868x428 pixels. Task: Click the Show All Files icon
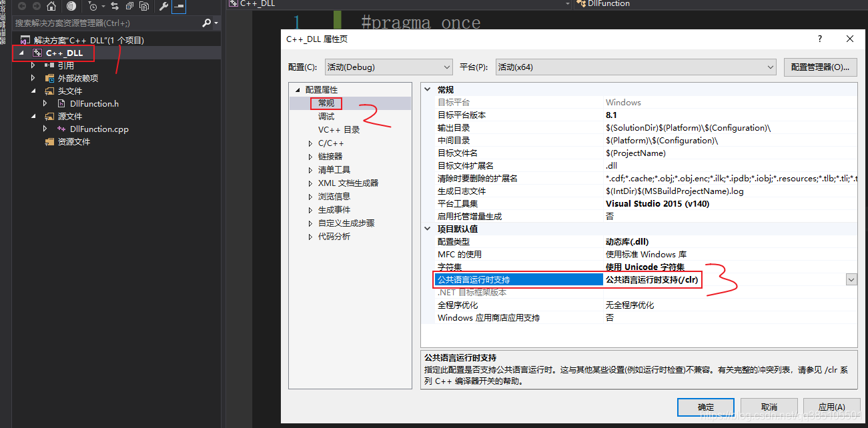144,6
